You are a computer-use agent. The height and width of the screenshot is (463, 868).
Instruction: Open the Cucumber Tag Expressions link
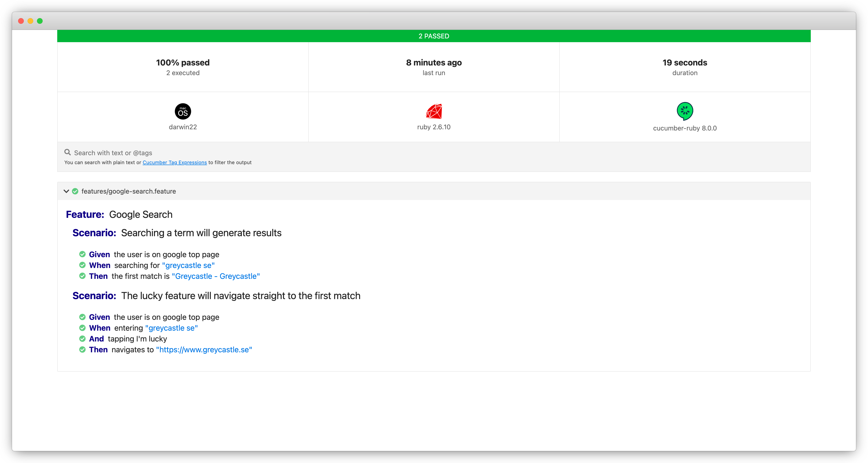click(174, 162)
